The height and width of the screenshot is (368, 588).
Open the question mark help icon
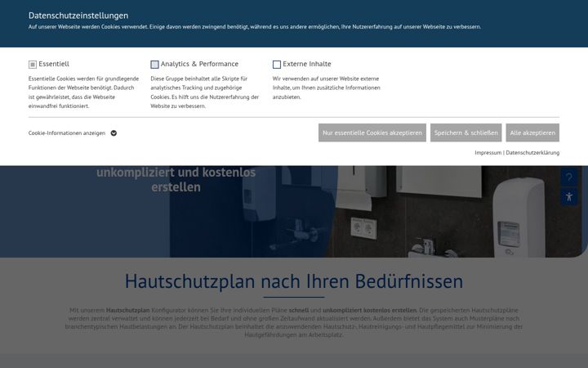(569, 177)
